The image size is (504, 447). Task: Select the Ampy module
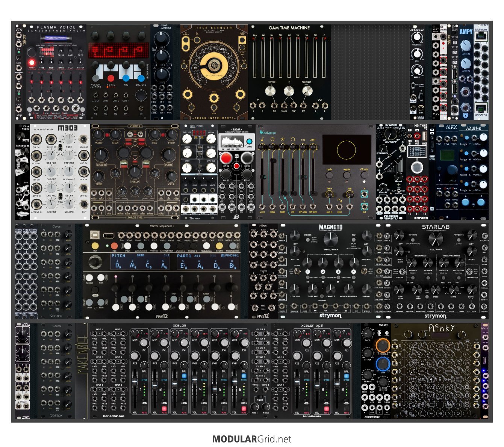(466, 72)
